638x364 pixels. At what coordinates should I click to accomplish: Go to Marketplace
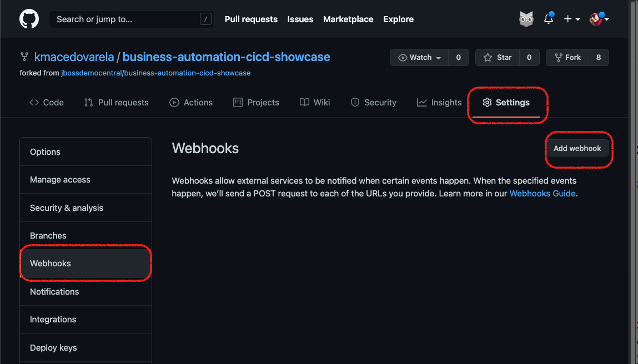tap(348, 19)
